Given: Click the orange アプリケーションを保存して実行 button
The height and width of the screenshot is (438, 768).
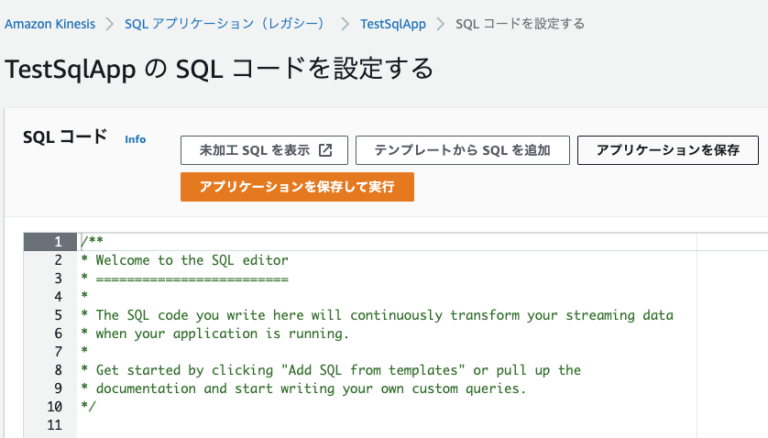Looking at the screenshot, I should tap(297, 187).
